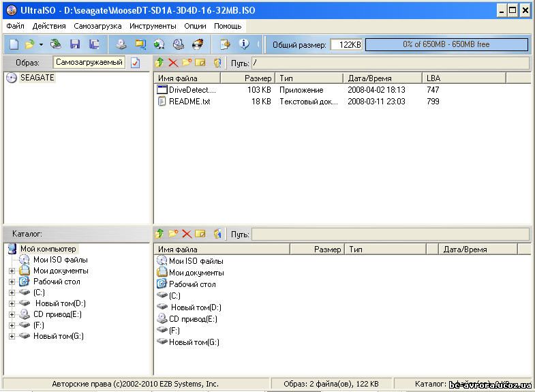Click Размер column header in catalog list

point(318,250)
